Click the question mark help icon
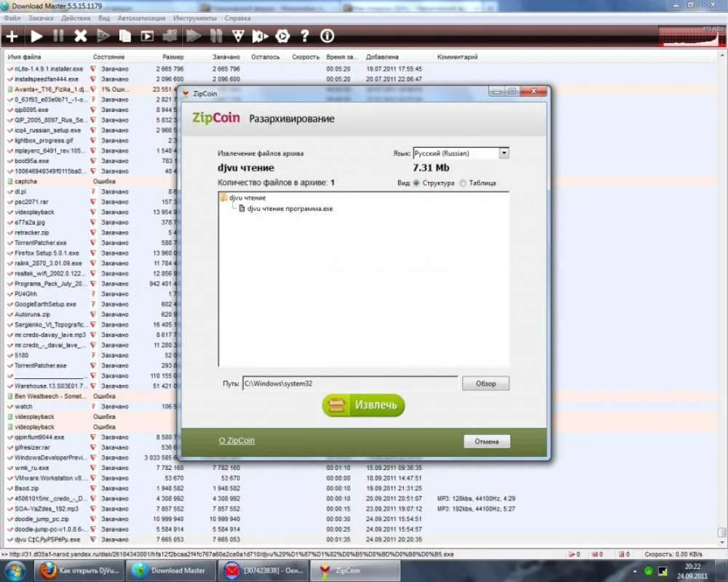This screenshot has height=582, width=728. click(304, 36)
